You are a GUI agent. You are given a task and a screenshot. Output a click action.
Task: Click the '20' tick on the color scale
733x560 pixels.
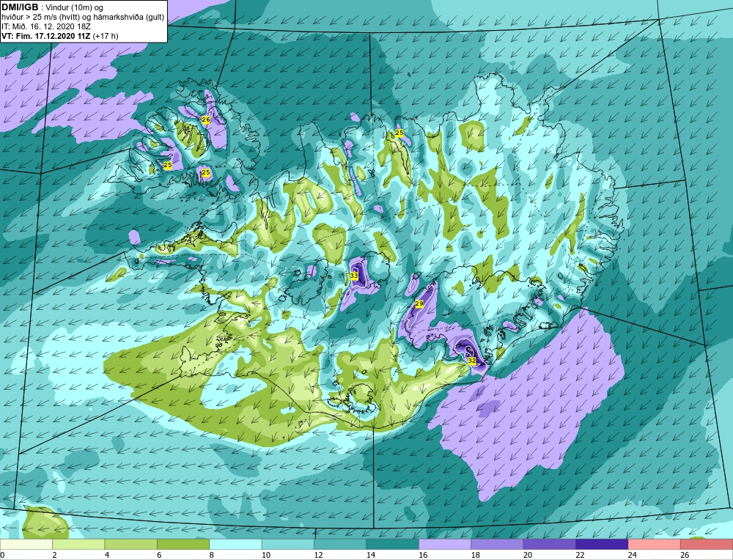pyautogui.click(x=528, y=555)
